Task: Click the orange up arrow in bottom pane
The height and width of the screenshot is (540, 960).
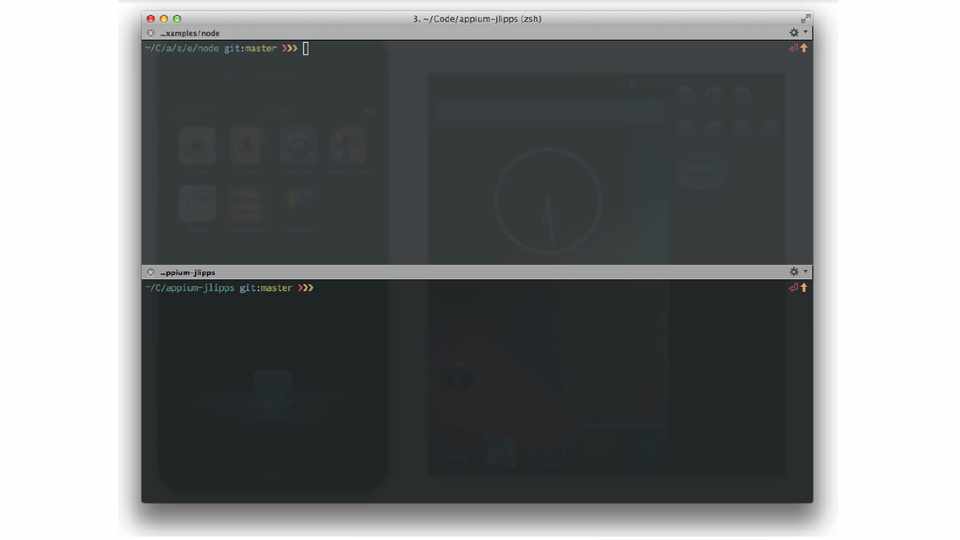Action: tap(804, 288)
